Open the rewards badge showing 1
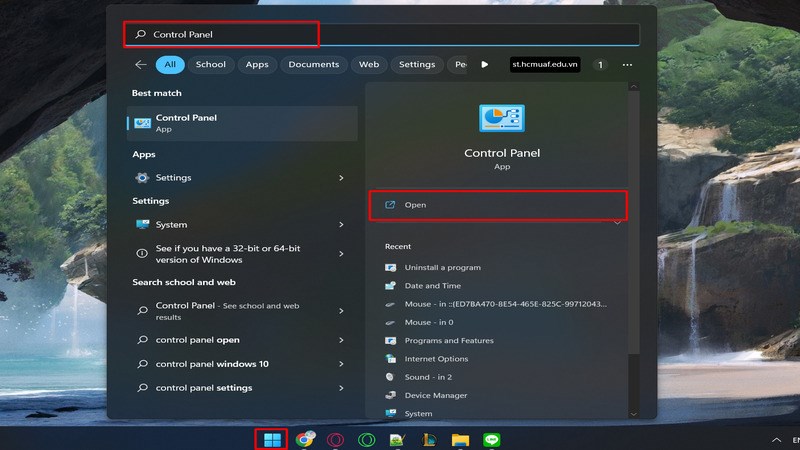 coord(600,65)
